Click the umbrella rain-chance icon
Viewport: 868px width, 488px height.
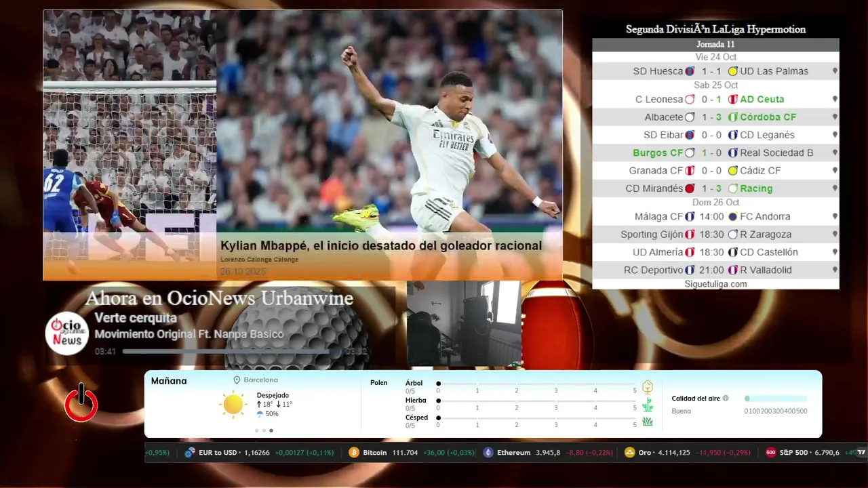pyautogui.click(x=260, y=414)
